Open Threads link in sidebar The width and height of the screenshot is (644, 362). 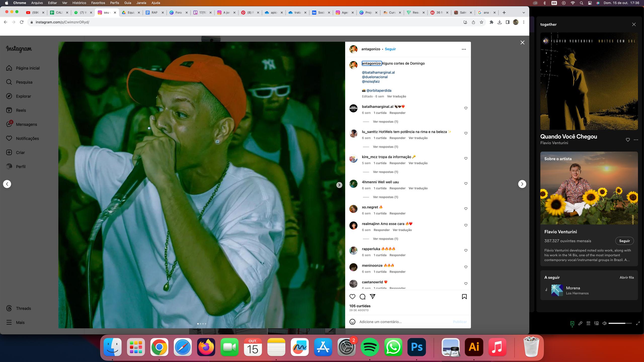(x=23, y=308)
